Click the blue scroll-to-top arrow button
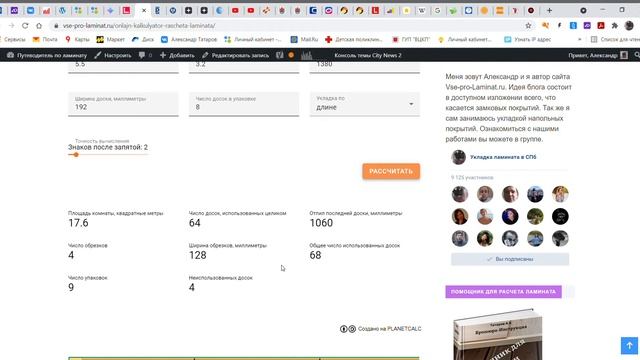Viewport: 640px width, 360px height. 629,345
